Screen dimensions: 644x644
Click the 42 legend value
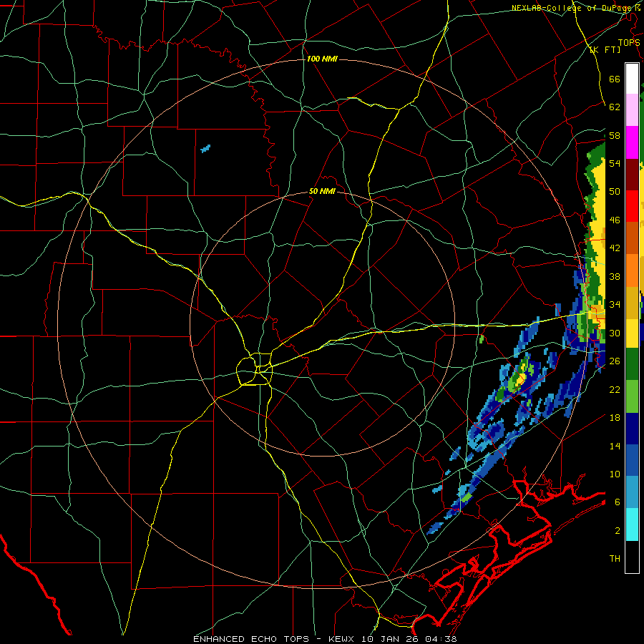615,248
